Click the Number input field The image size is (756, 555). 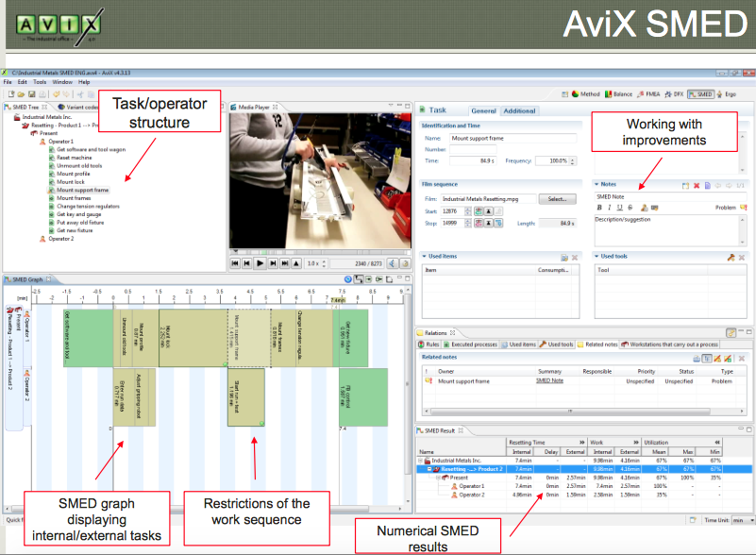(x=473, y=149)
